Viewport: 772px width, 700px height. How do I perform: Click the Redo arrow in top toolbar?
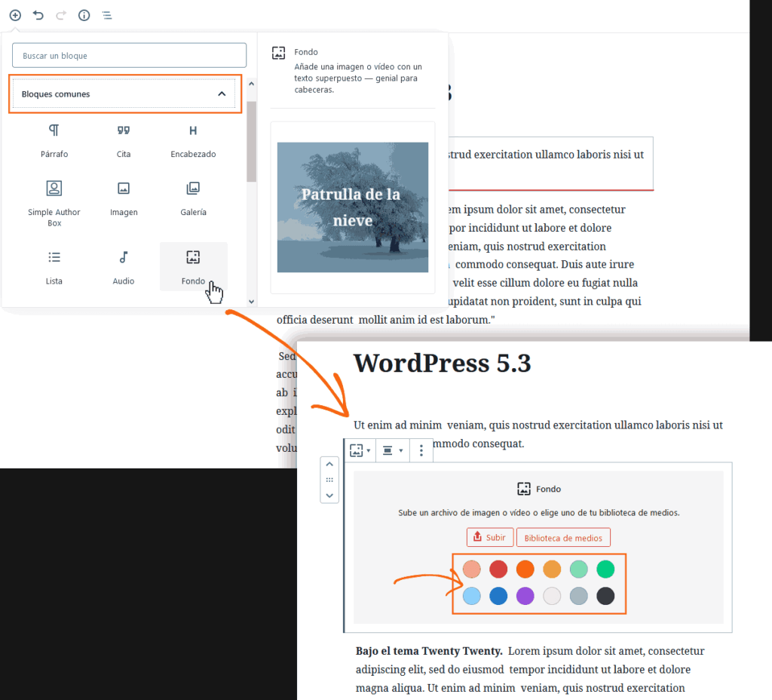pyautogui.click(x=61, y=15)
